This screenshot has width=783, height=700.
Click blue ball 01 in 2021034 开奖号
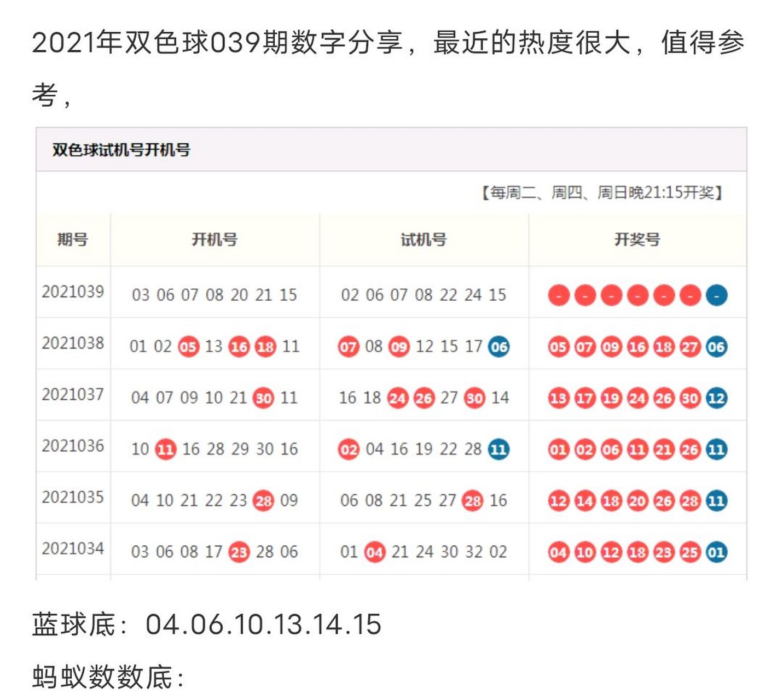click(716, 552)
